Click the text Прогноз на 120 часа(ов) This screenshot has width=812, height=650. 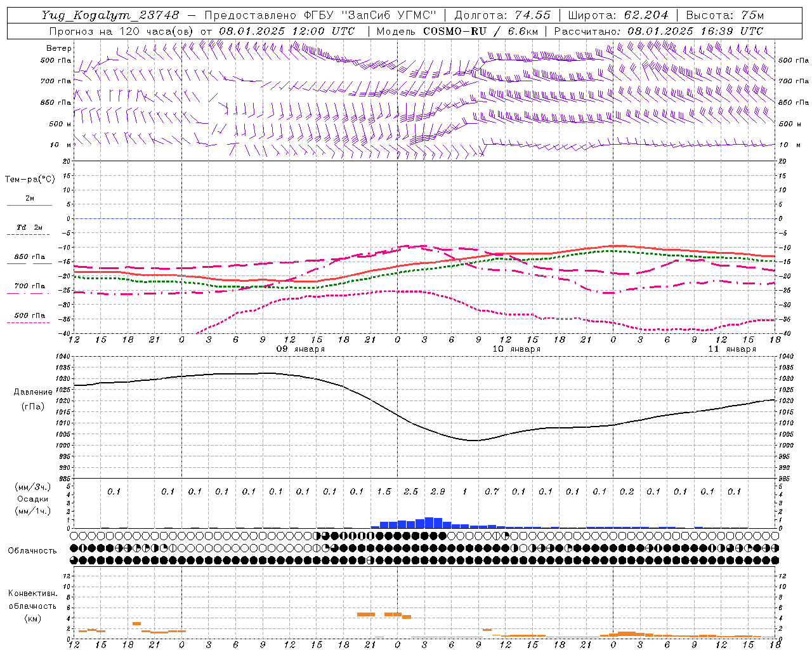point(122,31)
